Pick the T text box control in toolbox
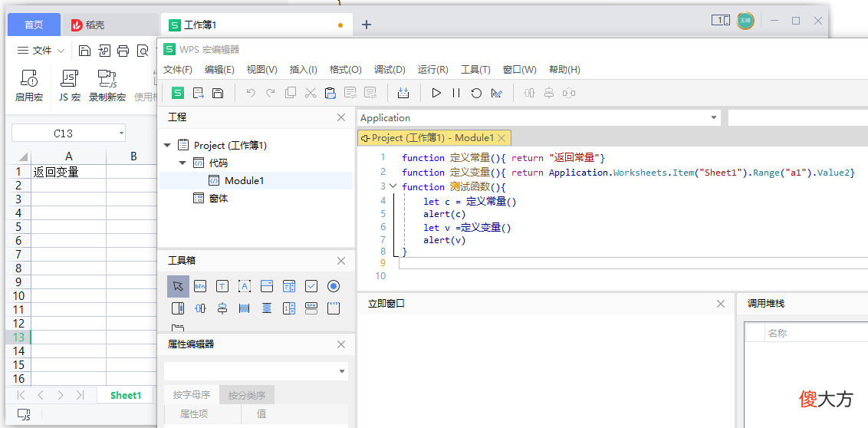The width and height of the screenshot is (868, 428). (222, 286)
